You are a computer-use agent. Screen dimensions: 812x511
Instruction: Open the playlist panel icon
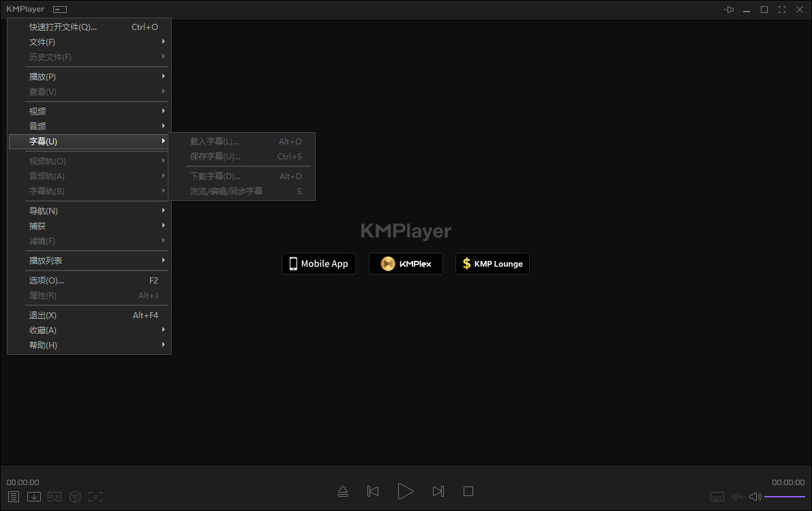[x=14, y=497]
